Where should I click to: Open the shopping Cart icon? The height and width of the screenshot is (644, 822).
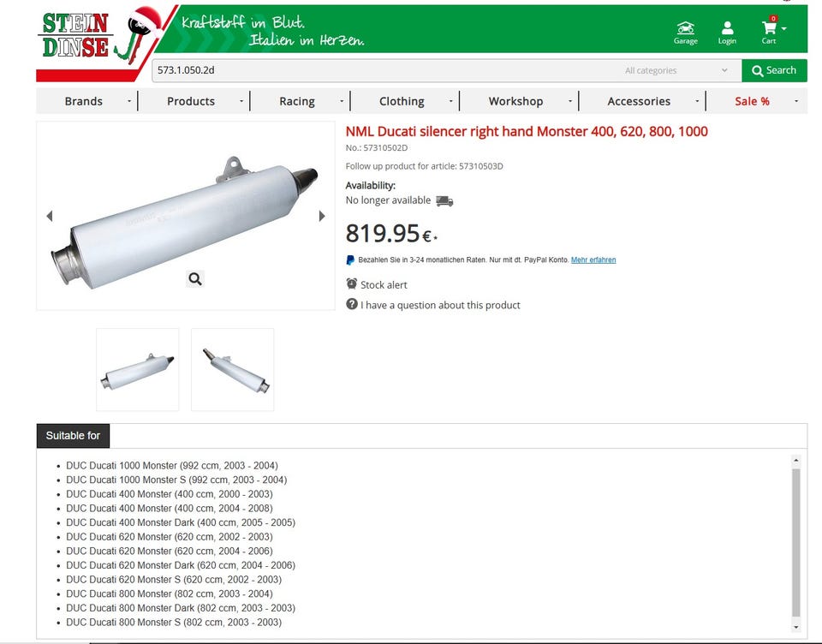tap(769, 29)
